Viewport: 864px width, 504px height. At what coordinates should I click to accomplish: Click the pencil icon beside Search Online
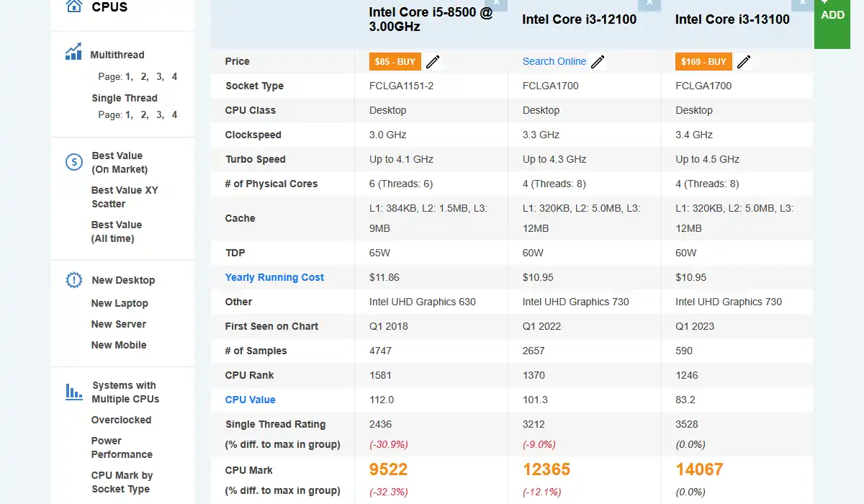coord(598,62)
